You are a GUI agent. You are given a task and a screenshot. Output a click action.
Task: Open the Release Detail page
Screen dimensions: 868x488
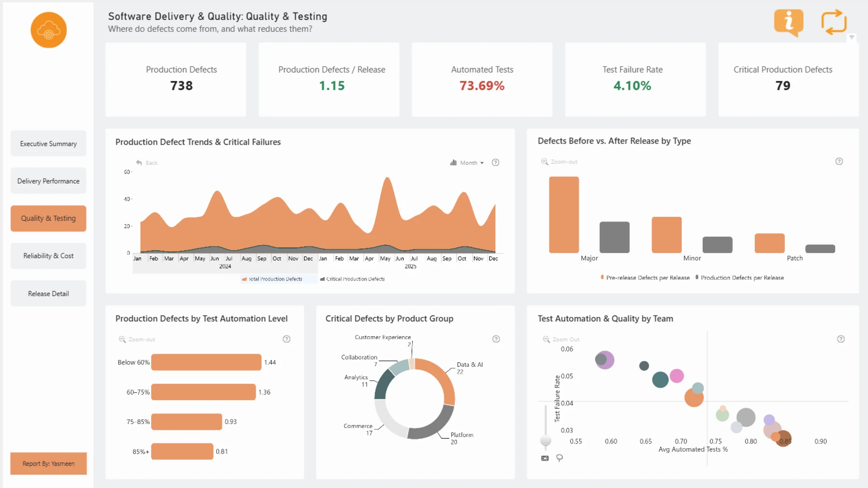[x=48, y=294]
